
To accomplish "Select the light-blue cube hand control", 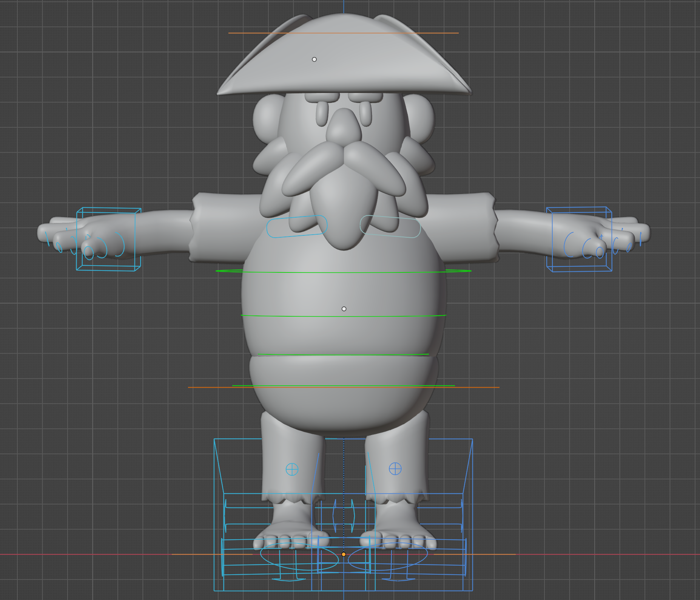I will point(109,239).
